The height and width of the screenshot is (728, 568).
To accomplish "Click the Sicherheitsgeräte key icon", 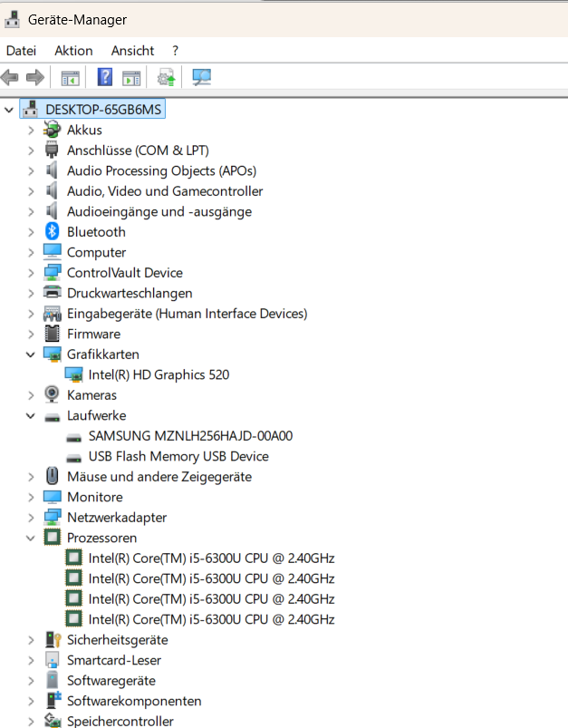I will 53,639.
